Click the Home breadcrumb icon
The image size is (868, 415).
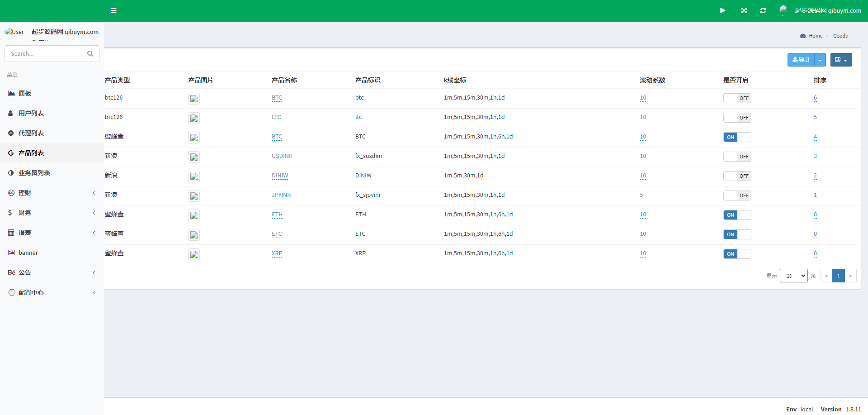point(803,36)
